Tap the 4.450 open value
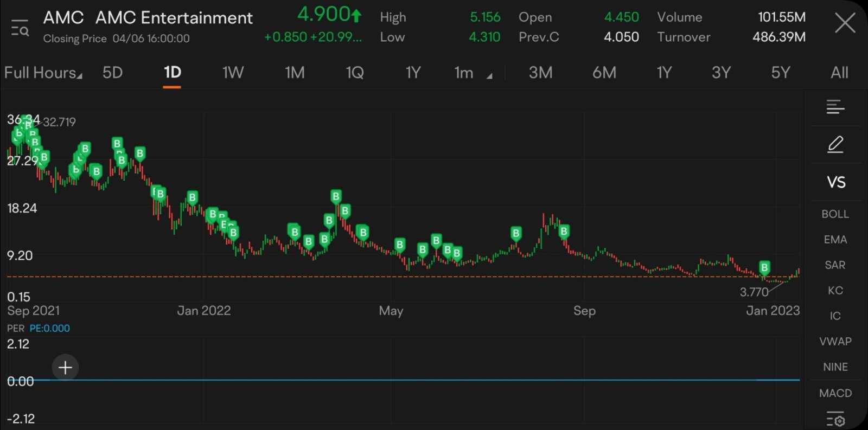Viewport: 868px width, 430px height. click(622, 17)
